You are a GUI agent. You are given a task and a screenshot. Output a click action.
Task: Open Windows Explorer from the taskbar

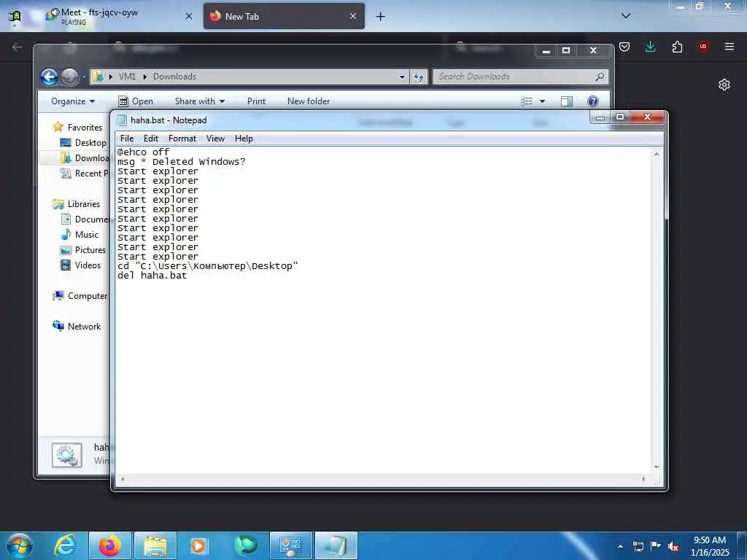[155, 545]
